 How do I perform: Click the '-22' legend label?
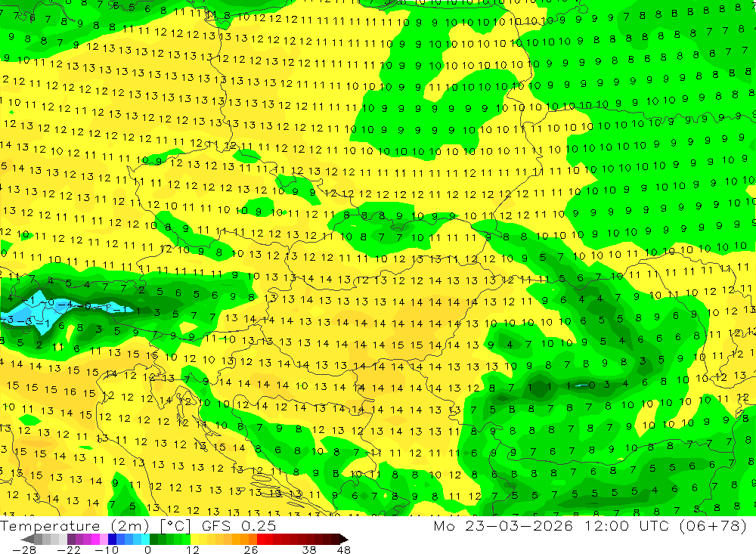point(69,550)
